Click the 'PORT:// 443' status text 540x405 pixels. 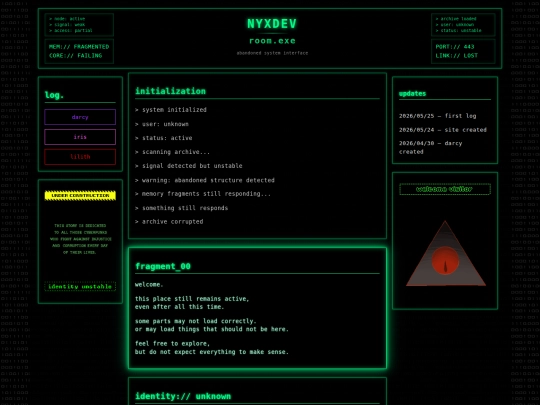455,46
